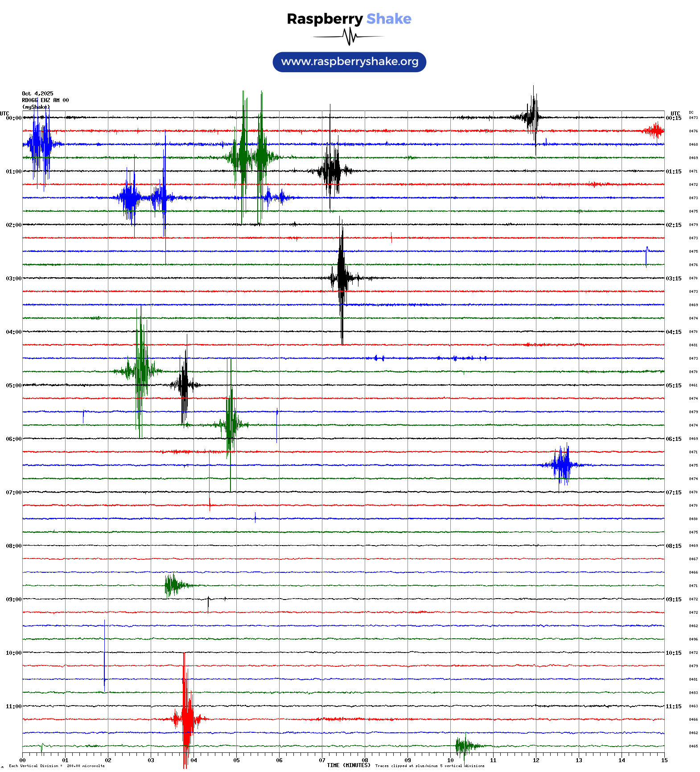Image resolution: width=700 pixels, height=772 pixels.
Task: Click the 06:00 hour label on the left axis
Action: (13, 439)
